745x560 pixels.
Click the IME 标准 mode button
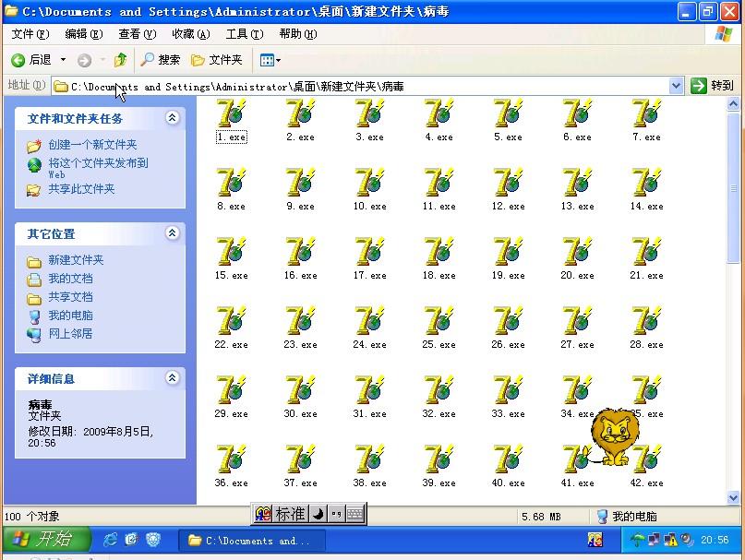click(290, 514)
